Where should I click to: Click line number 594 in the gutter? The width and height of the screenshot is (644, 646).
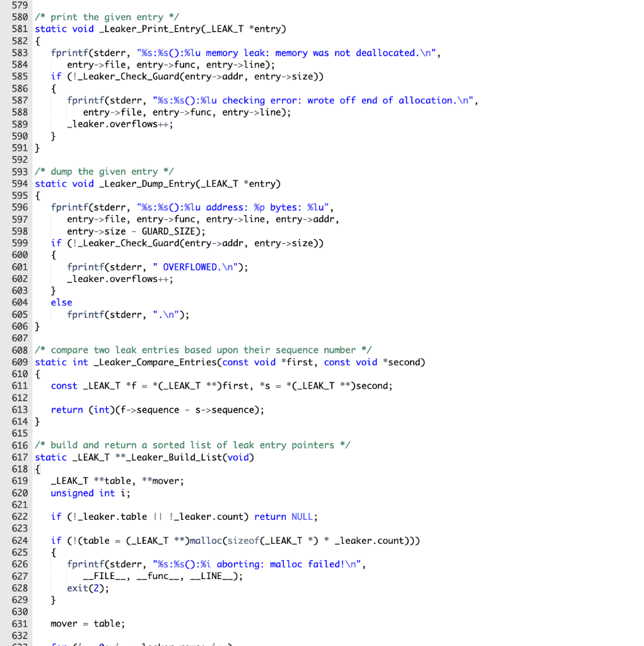pyautogui.click(x=20, y=184)
